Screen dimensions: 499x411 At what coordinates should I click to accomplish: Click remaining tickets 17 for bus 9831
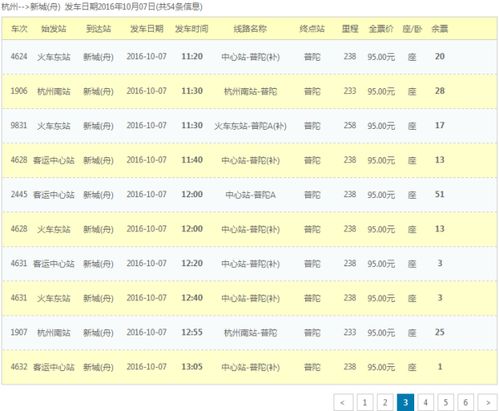(440, 125)
